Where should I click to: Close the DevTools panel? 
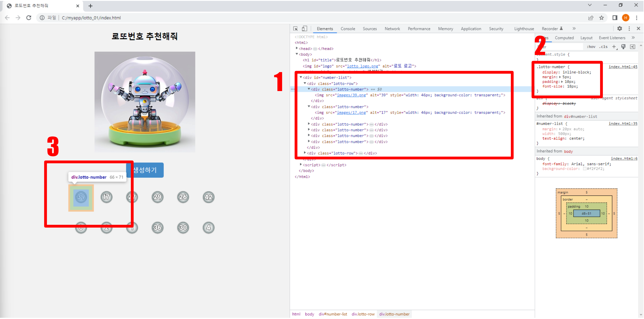(x=638, y=29)
